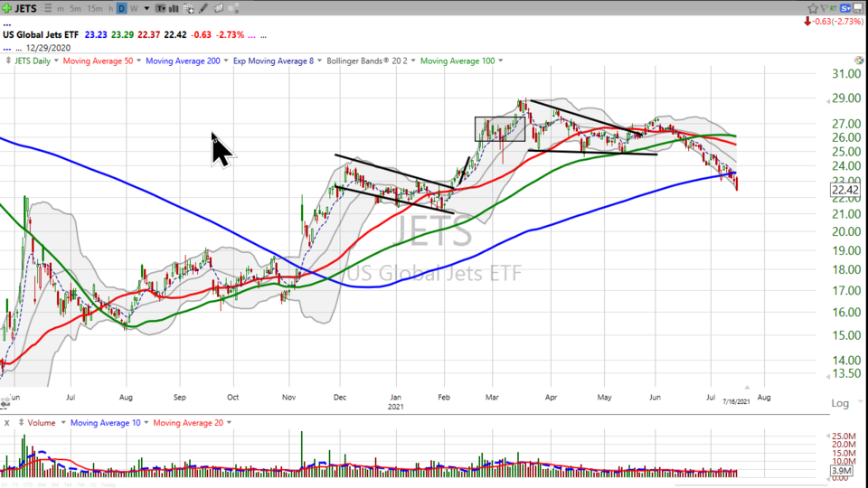
Task: Click the star favorite icon
Action: pyautogui.click(x=811, y=8)
